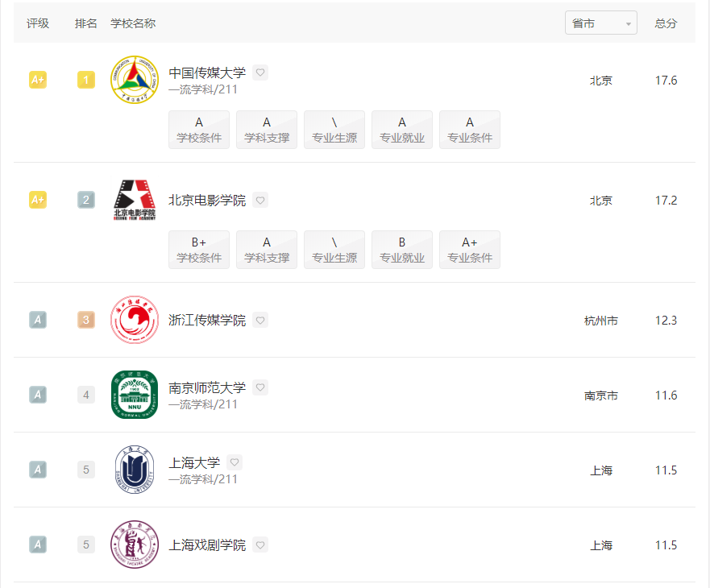The width and height of the screenshot is (710, 588).
Task: Click total score 12.3
Action: click(x=666, y=320)
